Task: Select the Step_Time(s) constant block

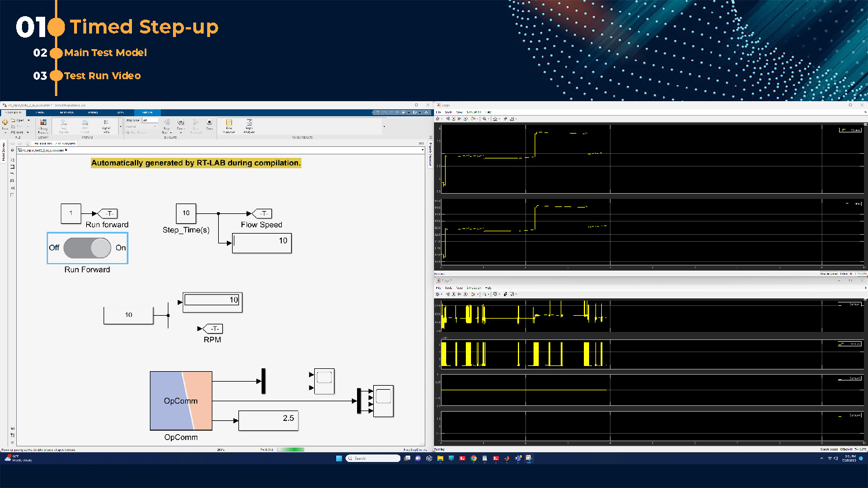Action: point(186,213)
